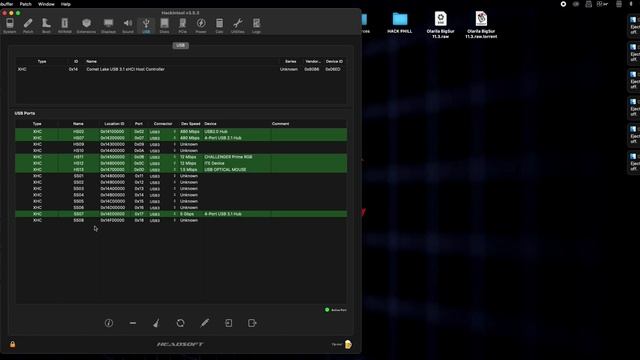Image resolution: width=640 pixels, height=360 pixels.
Task: Open Connector dropdown for HS11 row
Action: tap(163, 157)
